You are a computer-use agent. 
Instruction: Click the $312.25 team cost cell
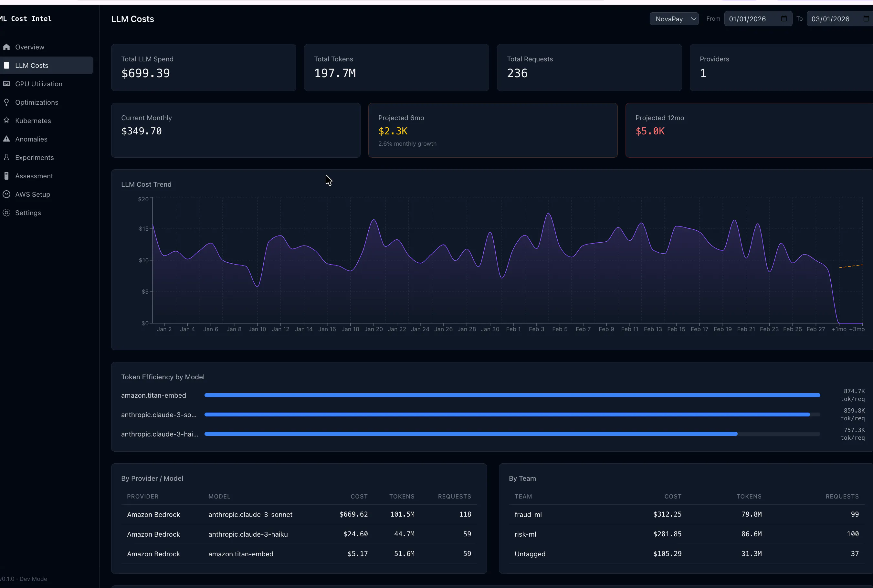pyautogui.click(x=667, y=514)
